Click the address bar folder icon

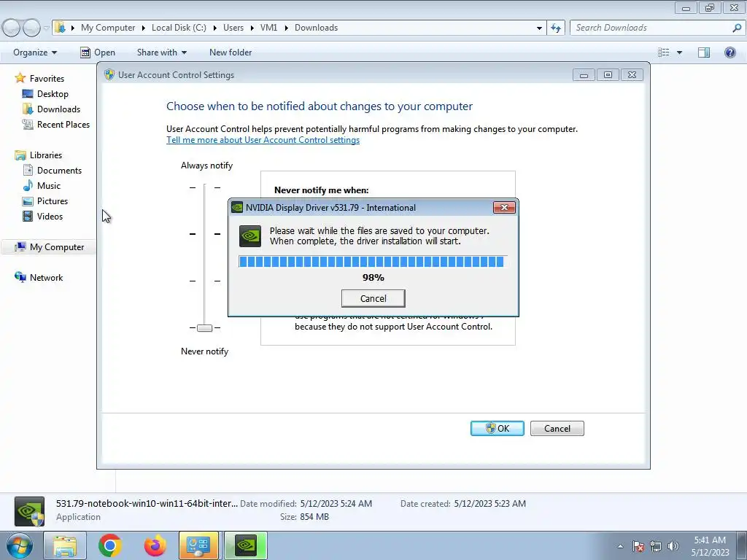(60, 27)
